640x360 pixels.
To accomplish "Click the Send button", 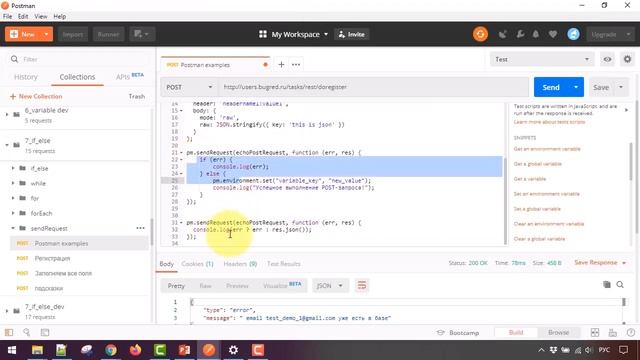I will [x=551, y=87].
